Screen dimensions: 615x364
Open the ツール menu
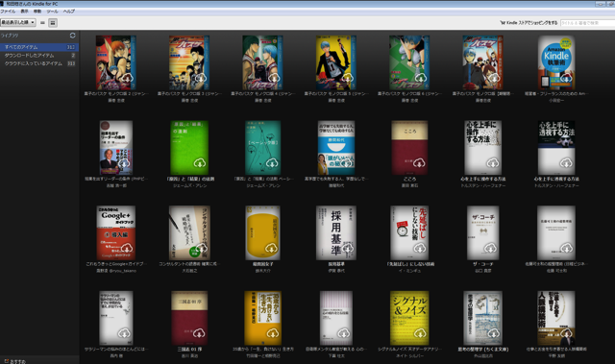coord(52,12)
